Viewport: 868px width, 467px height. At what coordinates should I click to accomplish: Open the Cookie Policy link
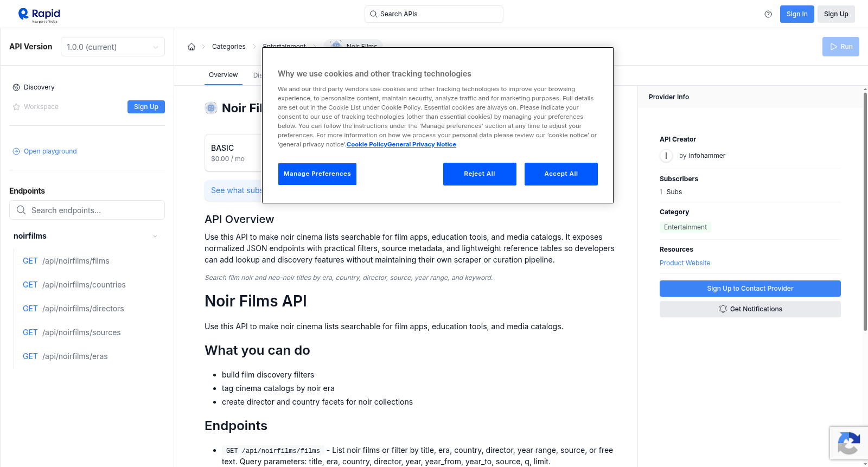coord(367,144)
